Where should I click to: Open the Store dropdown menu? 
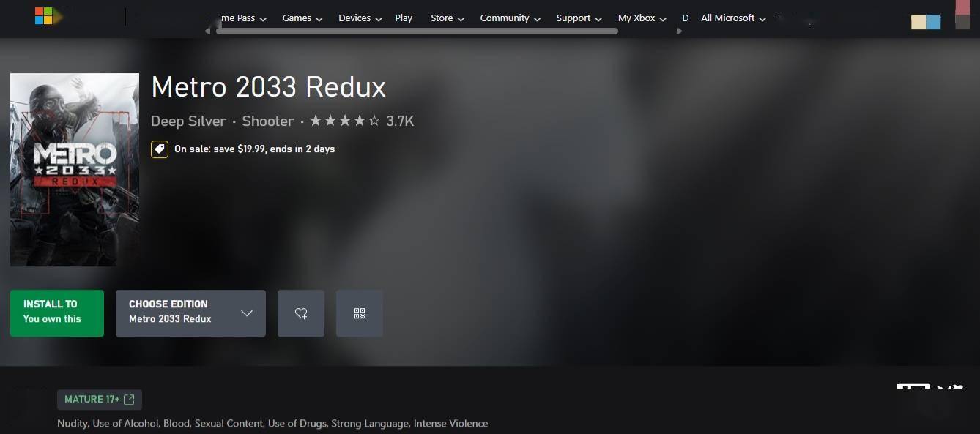point(448,18)
